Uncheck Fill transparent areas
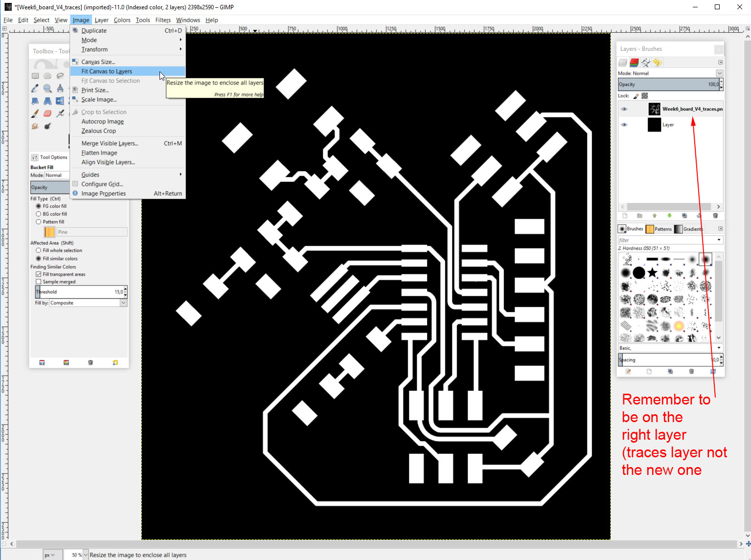751x560 pixels. (x=38, y=274)
